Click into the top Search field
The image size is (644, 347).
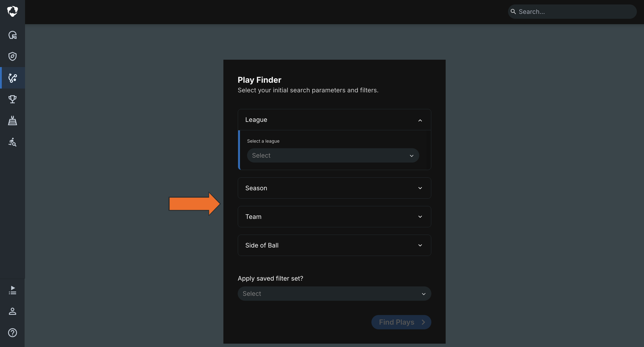coord(572,11)
